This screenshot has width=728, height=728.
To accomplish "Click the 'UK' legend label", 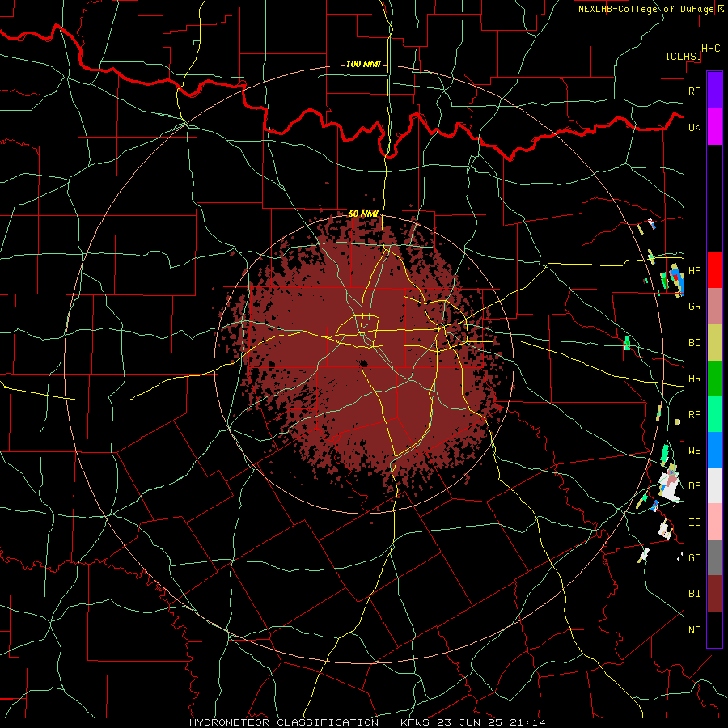I will pyautogui.click(x=694, y=127).
